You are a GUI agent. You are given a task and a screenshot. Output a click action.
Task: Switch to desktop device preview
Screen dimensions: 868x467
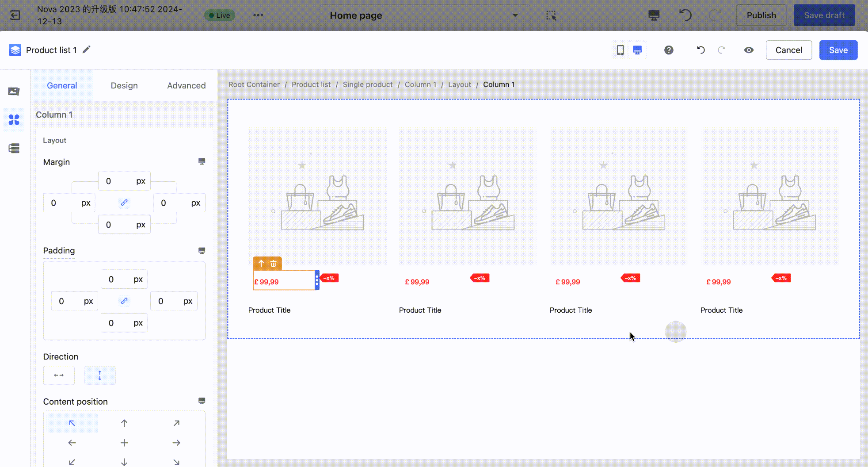pos(637,50)
